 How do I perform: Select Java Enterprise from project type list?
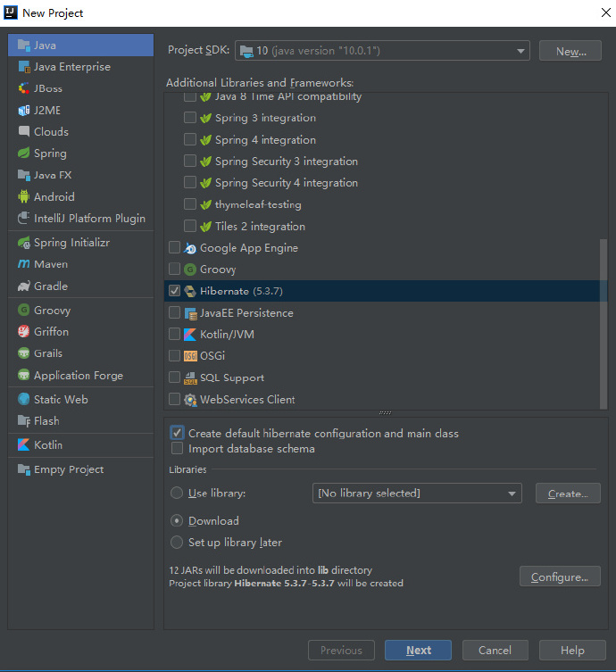click(72, 67)
